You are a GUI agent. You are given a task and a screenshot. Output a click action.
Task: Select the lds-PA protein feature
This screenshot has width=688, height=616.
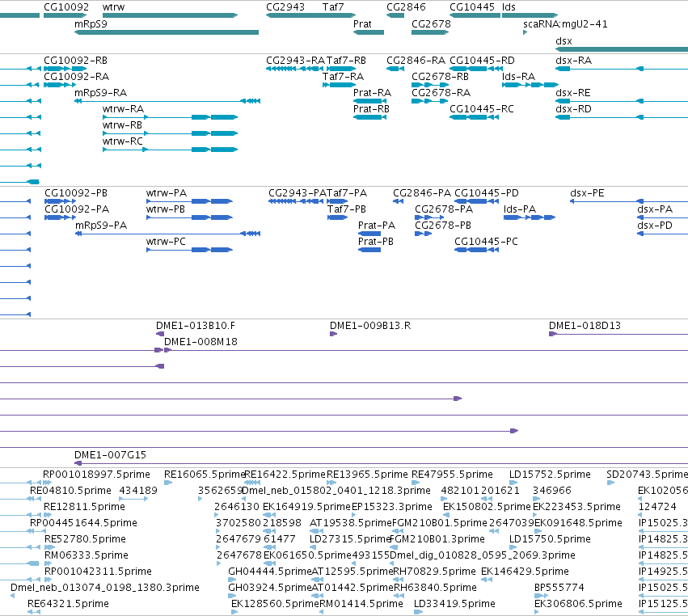coord(530,217)
